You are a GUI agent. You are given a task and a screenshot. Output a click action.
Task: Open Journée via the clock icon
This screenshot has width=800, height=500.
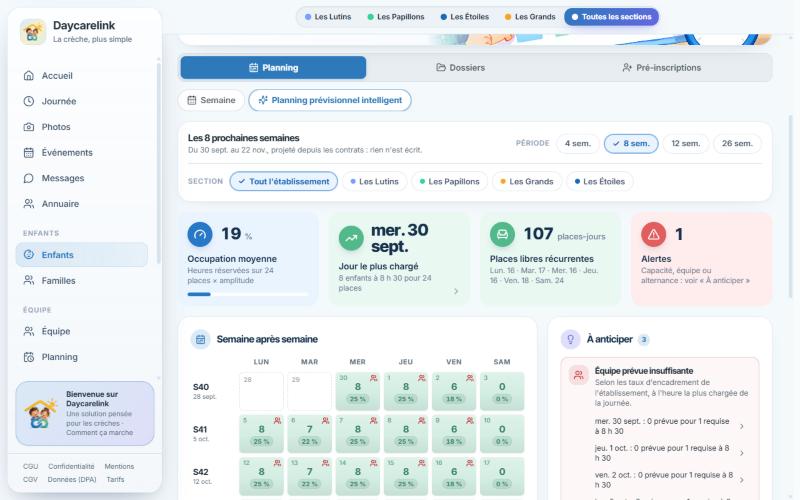29,101
